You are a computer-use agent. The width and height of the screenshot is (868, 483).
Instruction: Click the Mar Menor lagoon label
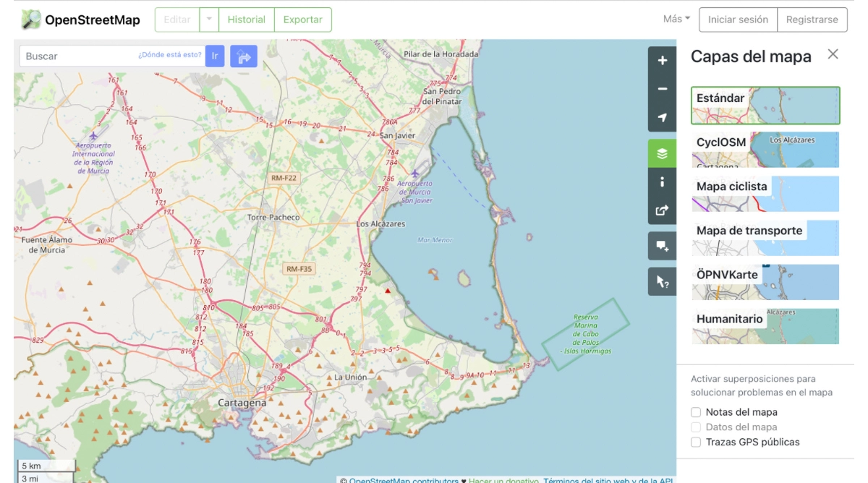pos(435,239)
